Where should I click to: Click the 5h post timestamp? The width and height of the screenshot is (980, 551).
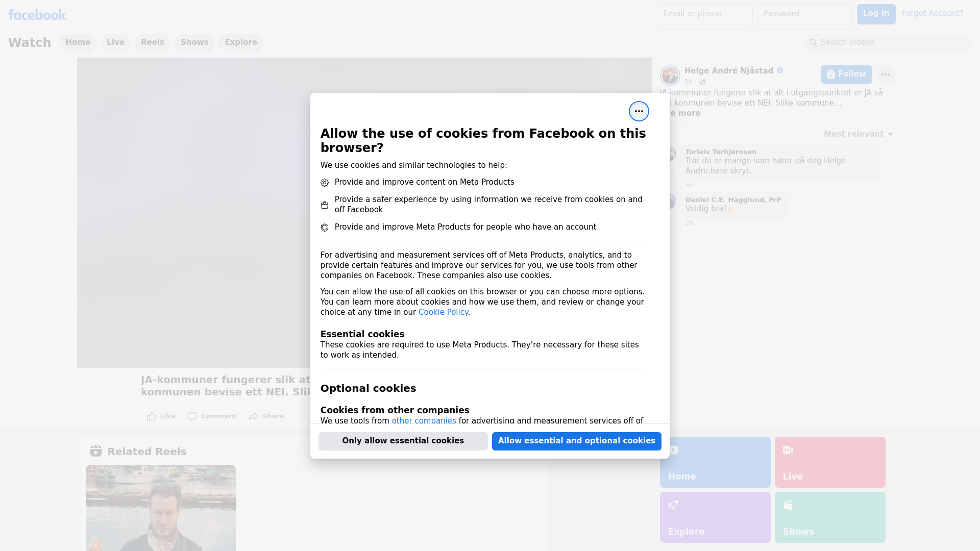coord(689,82)
